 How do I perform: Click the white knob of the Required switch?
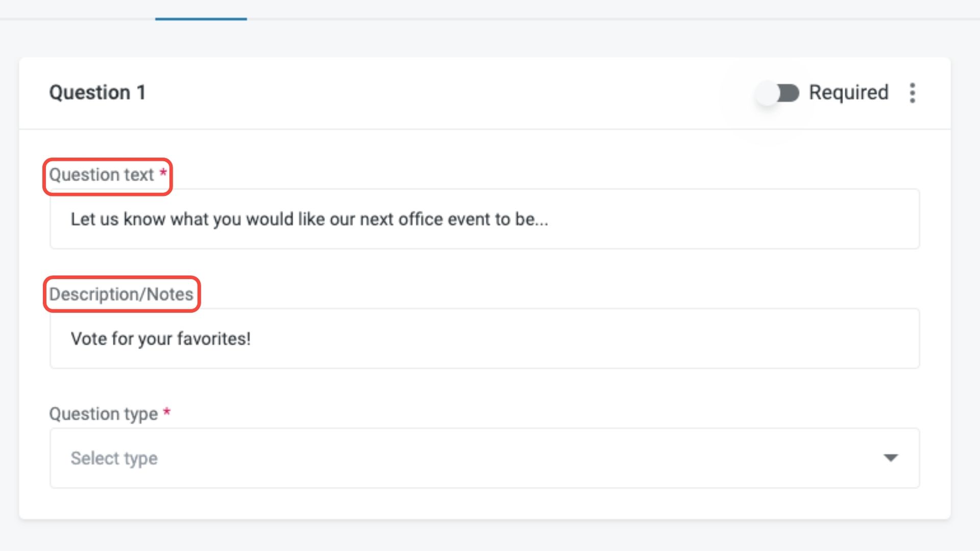click(x=767, y=93)
